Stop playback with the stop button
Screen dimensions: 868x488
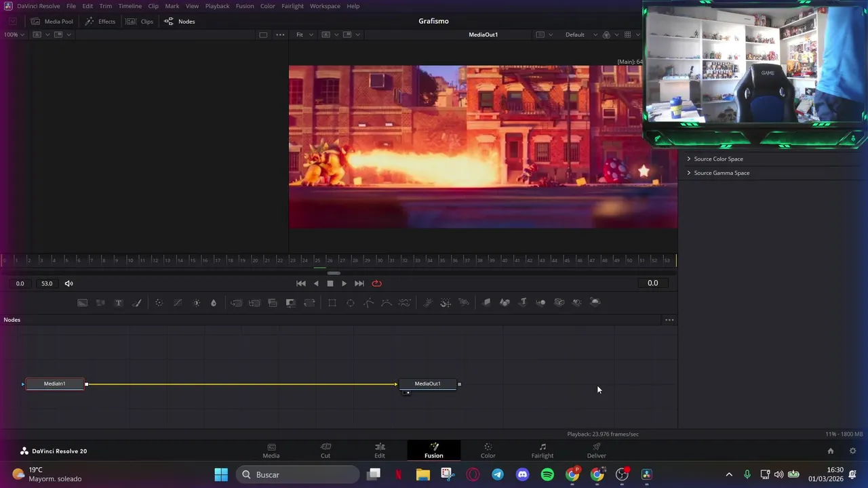coord(330,283)
